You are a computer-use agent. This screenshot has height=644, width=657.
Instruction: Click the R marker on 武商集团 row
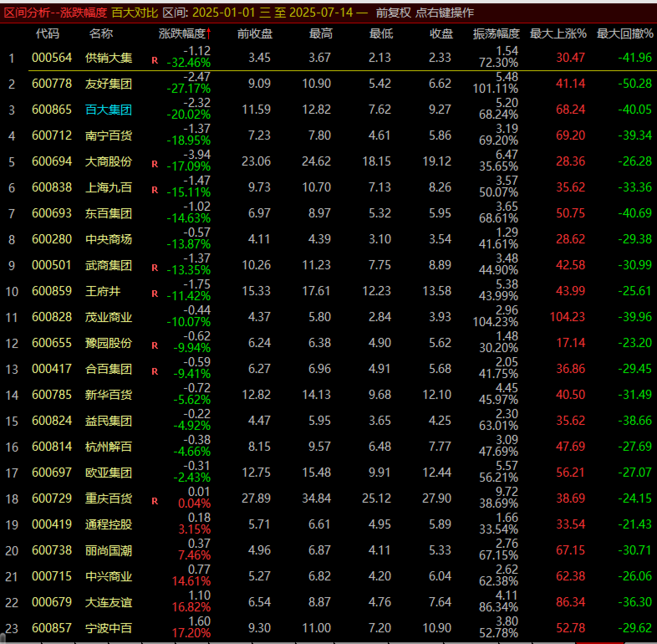tap(155, 268)
